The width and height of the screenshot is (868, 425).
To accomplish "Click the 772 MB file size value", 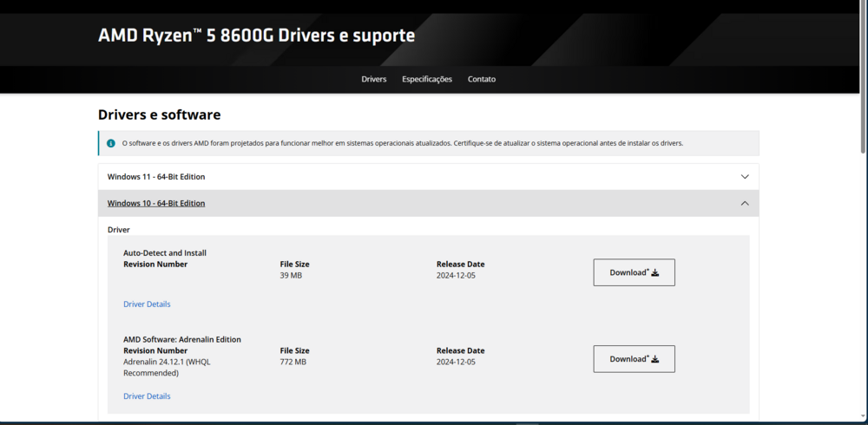I will [293, 362].
